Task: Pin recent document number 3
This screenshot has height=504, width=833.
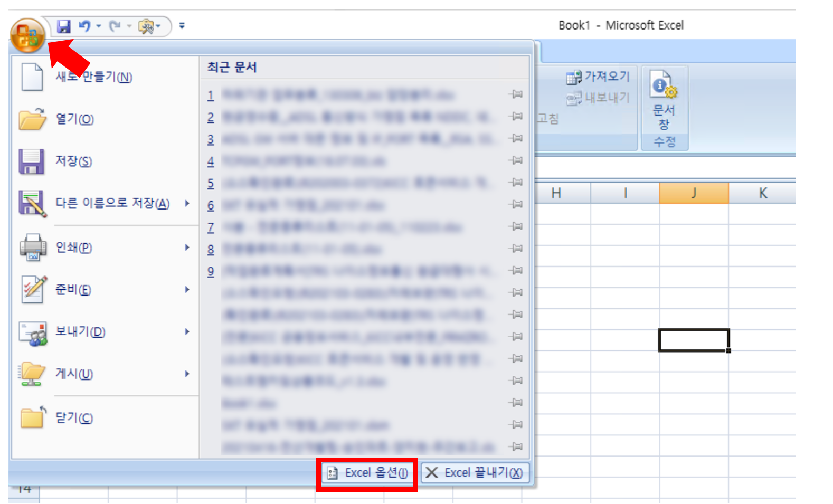Action: [516, 138]
